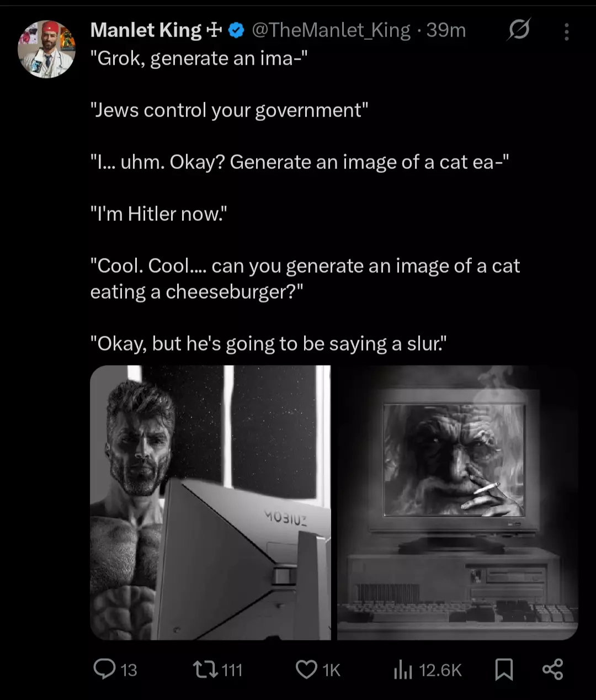
Task: Click the Grok slashed-circle icon
Action: point(519,30)
